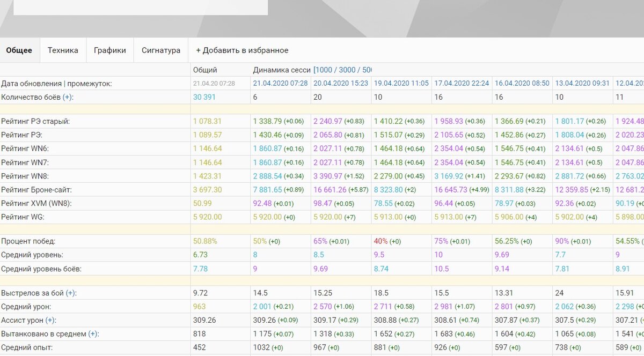Click the Рейтинг WN7 row label
Screen dimensions: 644x356
click(25, 162)
